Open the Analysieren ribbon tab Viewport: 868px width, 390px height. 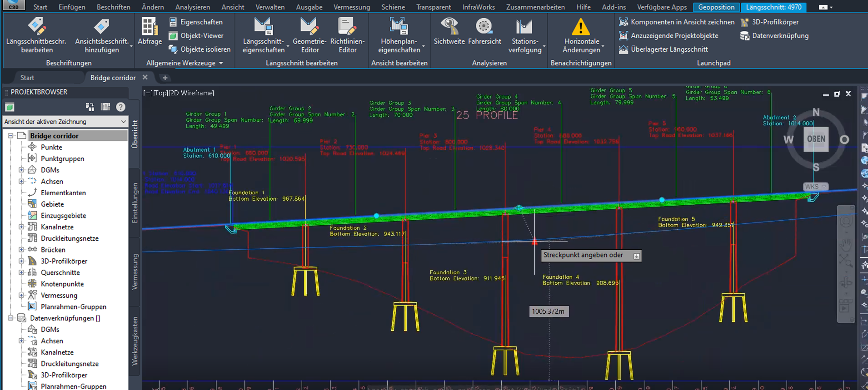coord(193,7)
